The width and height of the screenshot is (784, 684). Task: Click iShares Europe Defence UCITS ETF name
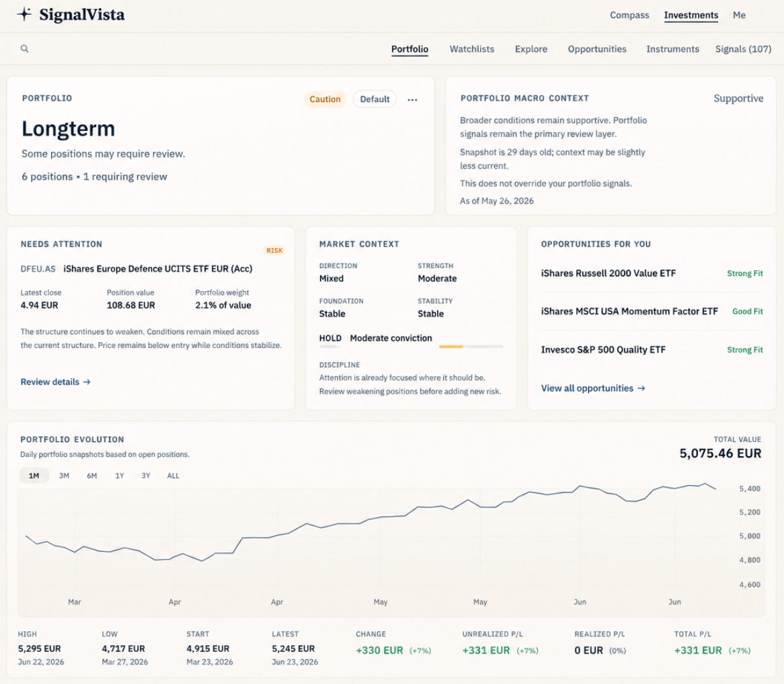pos(158,269)
